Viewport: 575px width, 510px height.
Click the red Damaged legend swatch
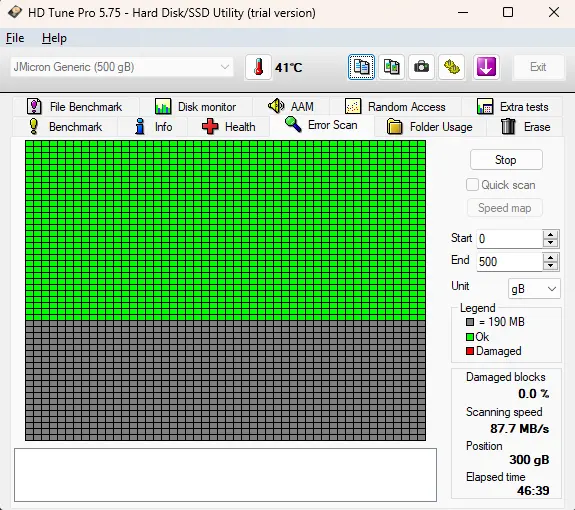click(470, 351)
